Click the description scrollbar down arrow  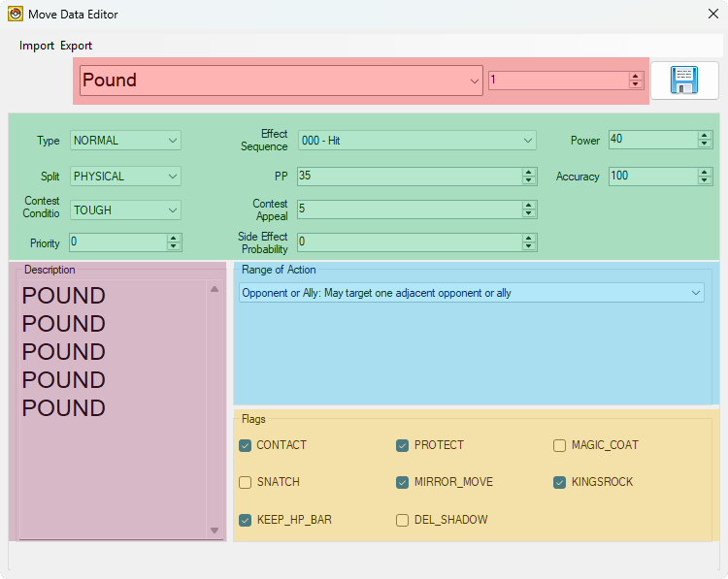(x=215, y=531)
